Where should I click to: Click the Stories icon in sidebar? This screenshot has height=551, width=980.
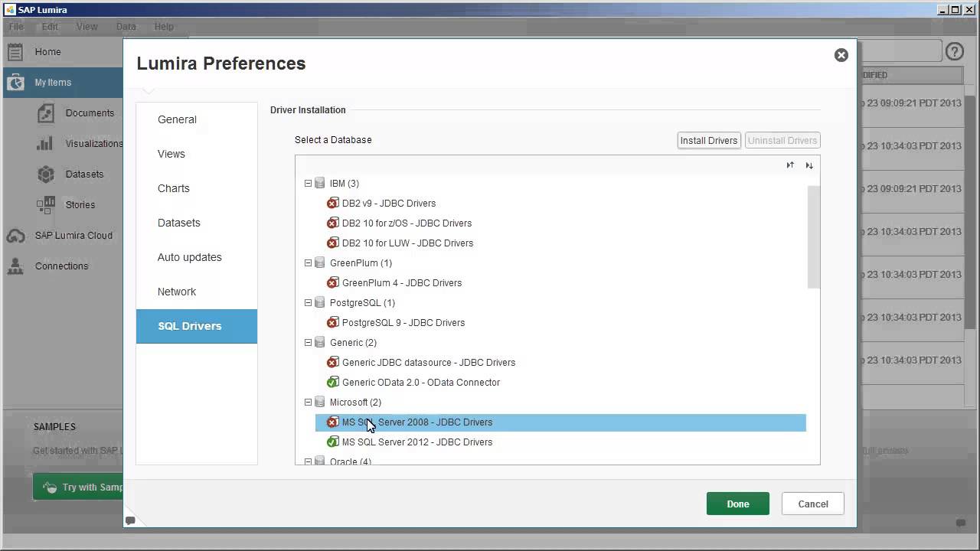tap(46, 205)
